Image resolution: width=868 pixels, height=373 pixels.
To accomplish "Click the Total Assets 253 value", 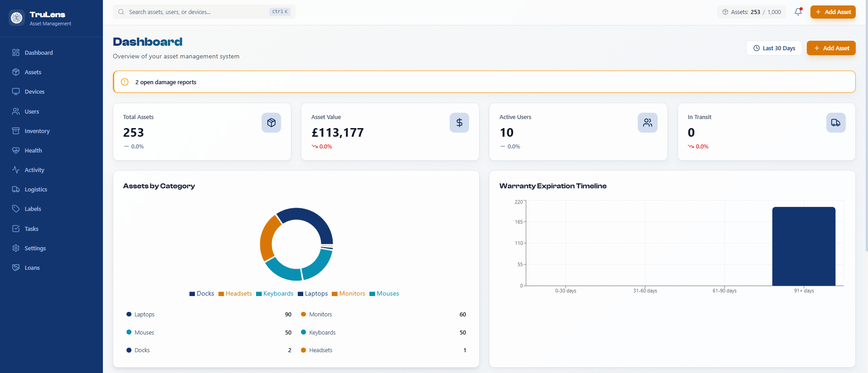I will pos(133,133).
